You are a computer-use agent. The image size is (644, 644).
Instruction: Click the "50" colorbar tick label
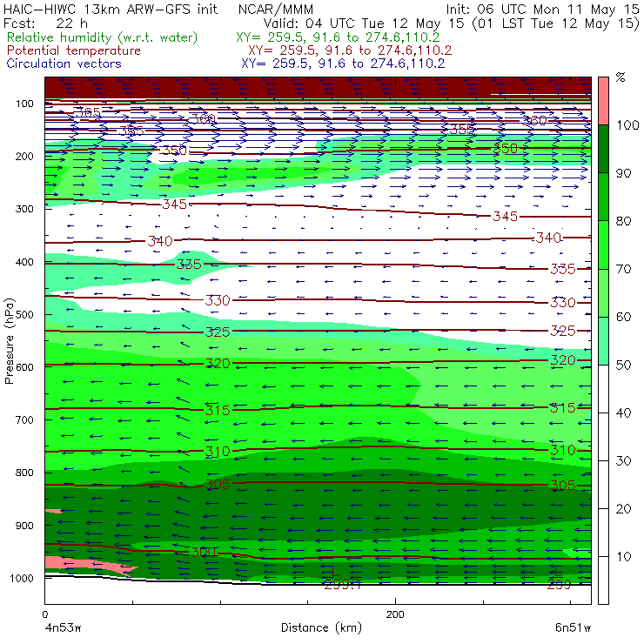(x=623, y=365)
